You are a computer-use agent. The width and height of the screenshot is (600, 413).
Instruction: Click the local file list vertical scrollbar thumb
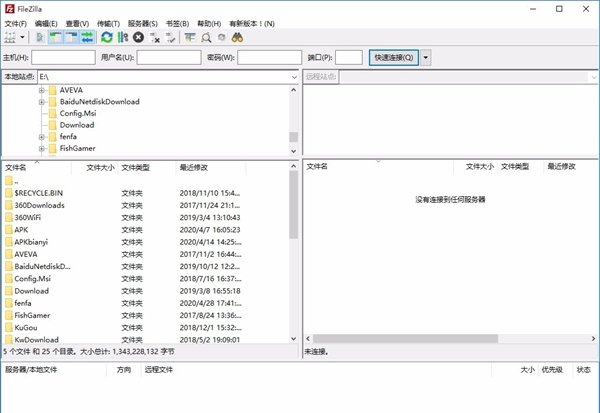[x=293, y=205]
